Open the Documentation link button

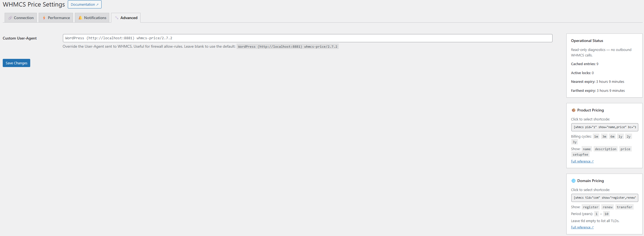coord(85,4)
